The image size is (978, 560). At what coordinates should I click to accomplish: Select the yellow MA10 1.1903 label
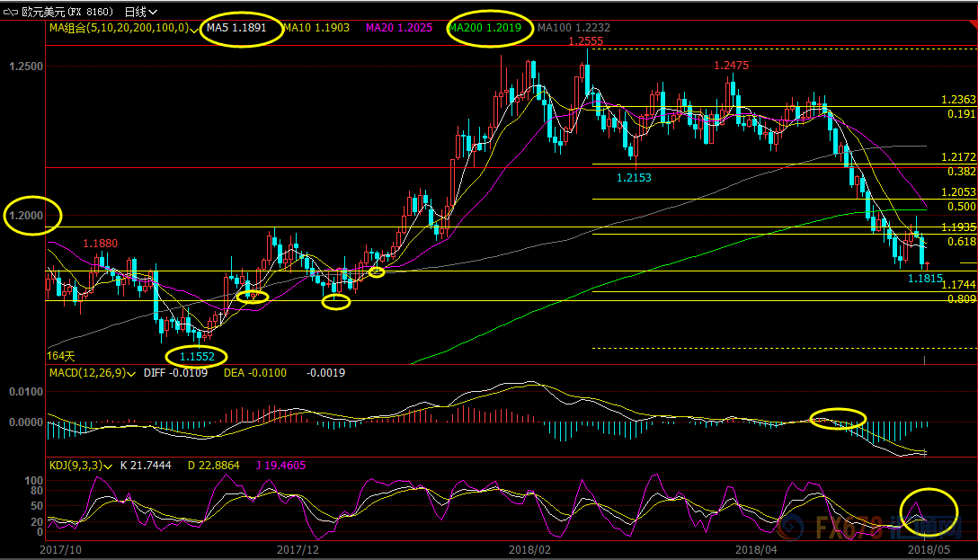(x=315, y=28)
